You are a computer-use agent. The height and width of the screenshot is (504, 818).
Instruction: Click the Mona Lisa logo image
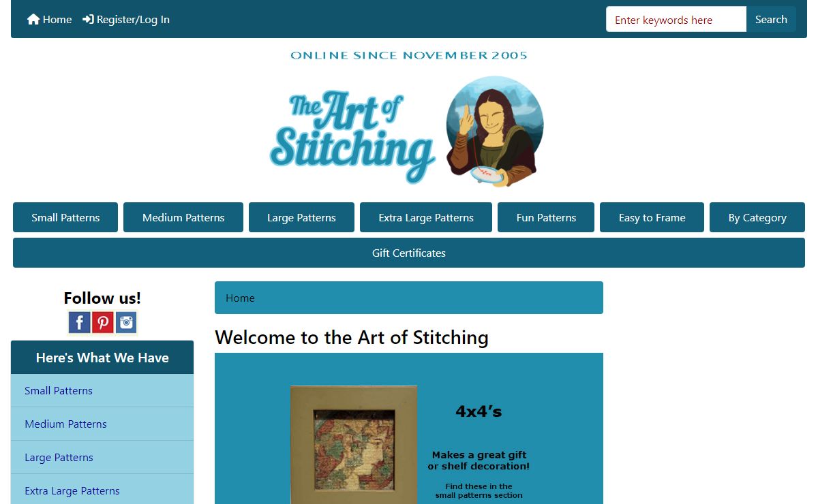pyautogui.click(x=495, y=131)
